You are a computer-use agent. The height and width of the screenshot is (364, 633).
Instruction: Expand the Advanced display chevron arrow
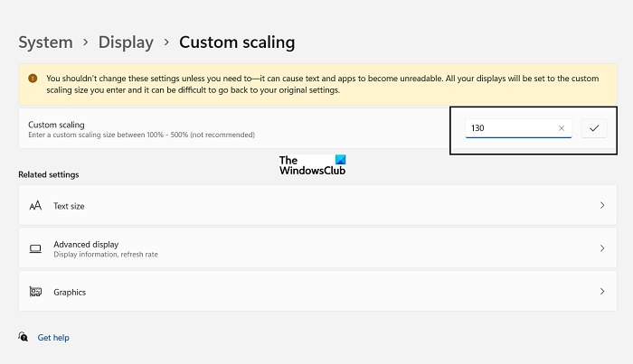point(602,248)
